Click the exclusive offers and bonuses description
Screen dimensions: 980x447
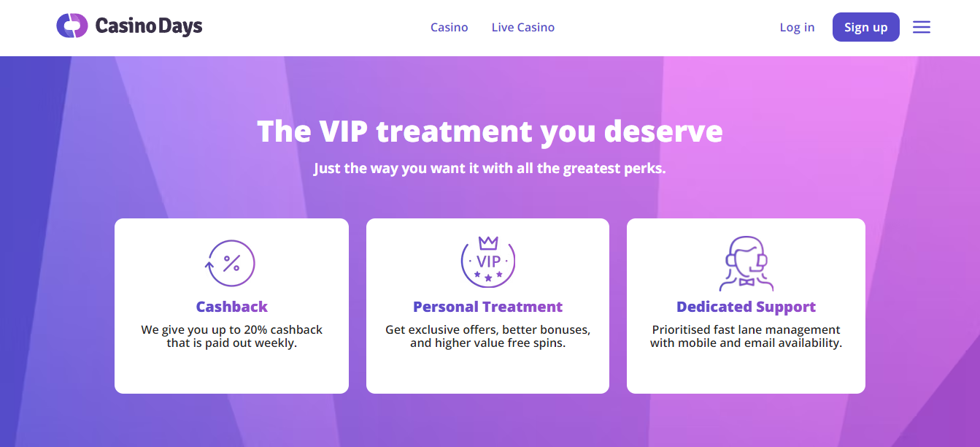[488, 336]
